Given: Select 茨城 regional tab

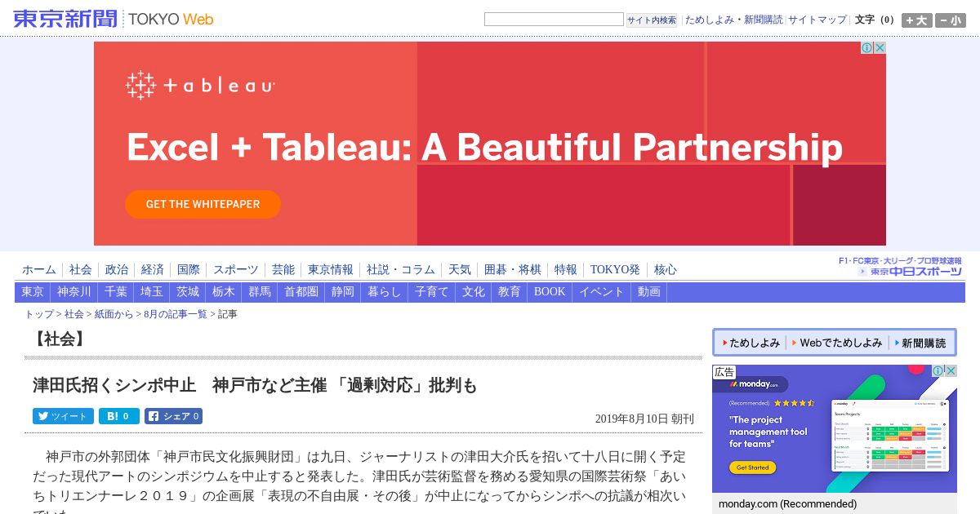Looking at the screenshot, I should 188,292.
